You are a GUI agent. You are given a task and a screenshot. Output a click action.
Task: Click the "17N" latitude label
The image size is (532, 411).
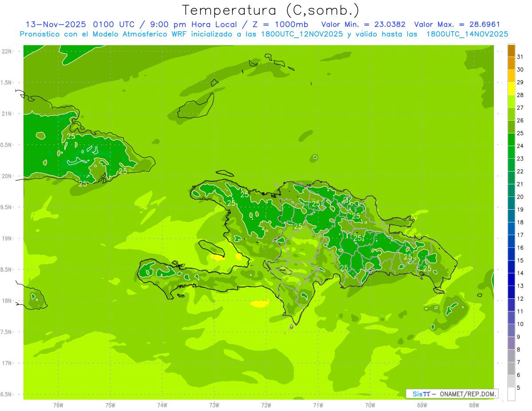(x=7, y=363)
